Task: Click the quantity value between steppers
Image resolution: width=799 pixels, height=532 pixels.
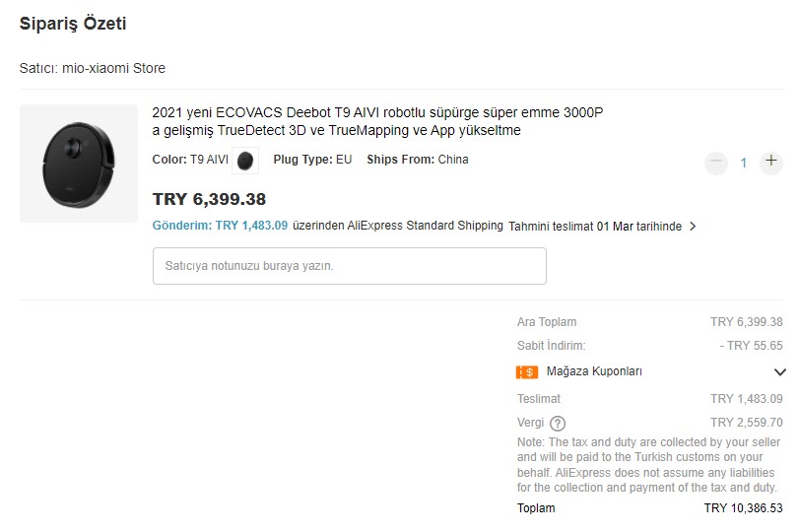Action: [744, 163]
